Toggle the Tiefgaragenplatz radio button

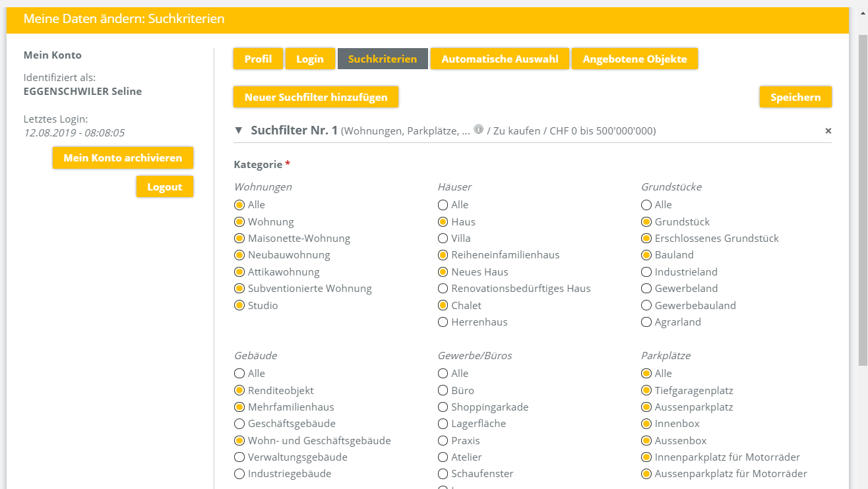coord(646,391)
